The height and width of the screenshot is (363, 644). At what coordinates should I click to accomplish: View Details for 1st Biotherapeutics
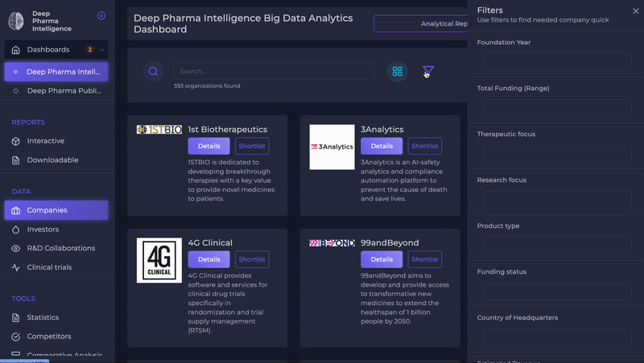pyautogui.click(x=209, y=146)
